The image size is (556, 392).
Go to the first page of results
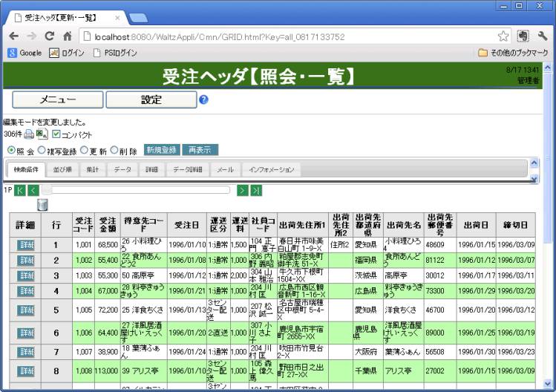pyautogui.click(x=20, y=190)
